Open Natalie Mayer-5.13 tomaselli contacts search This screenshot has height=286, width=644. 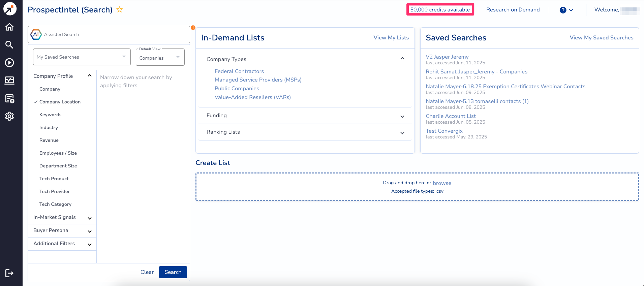(x=477, y=101)
